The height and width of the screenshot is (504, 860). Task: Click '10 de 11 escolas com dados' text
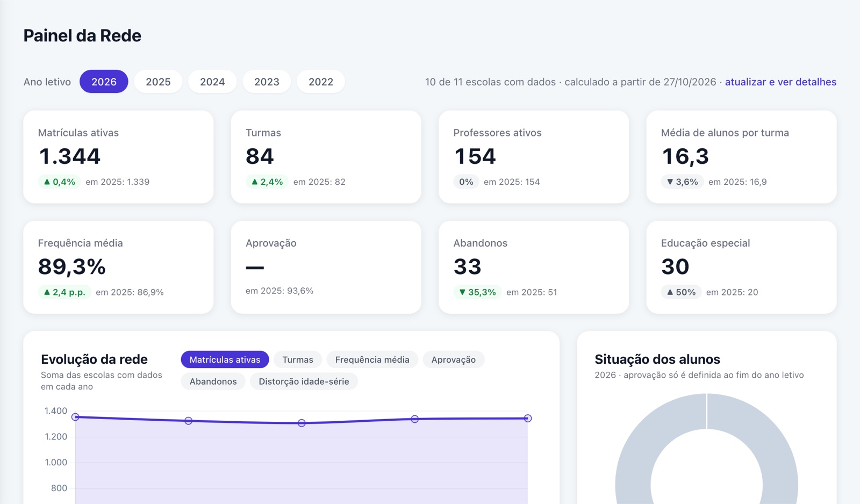click(x=490, y=82)
